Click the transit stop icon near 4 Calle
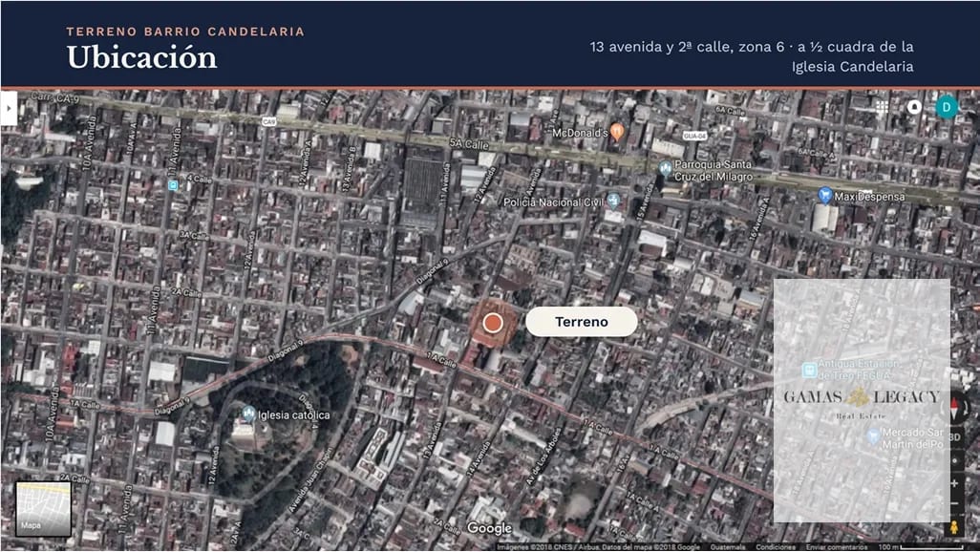 point(173,185)
